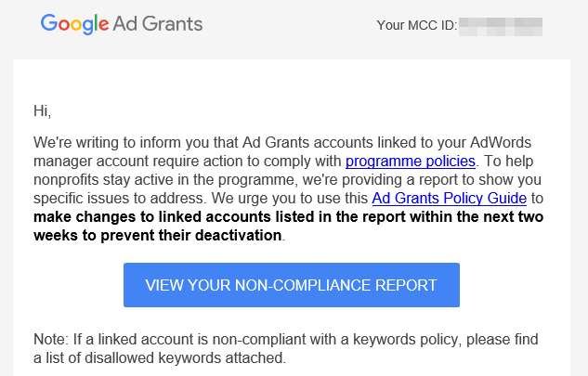Click the "non-compliant with a keywords policy" text

click(x=362, y=339)
